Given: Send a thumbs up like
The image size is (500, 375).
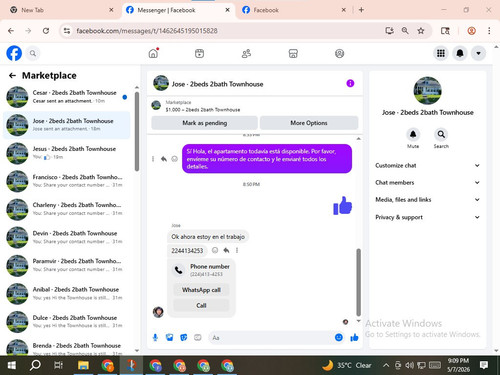Looking at the screenshot, I should click(354, 338).
